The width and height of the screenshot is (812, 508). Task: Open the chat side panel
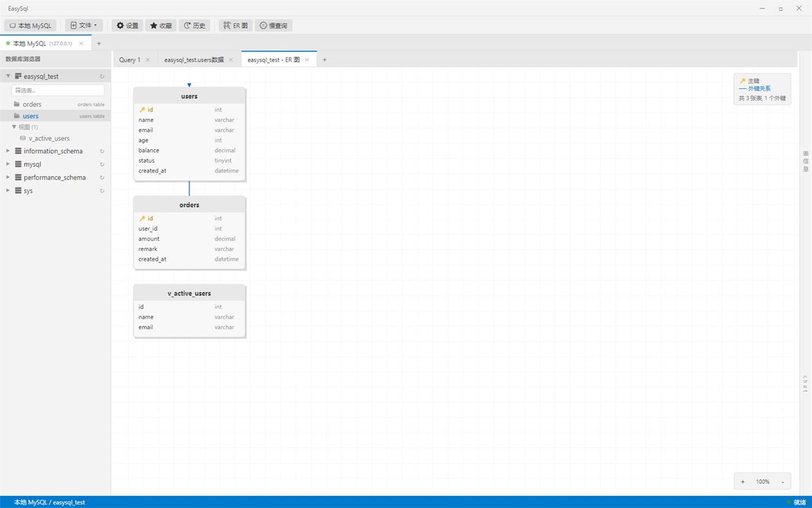806,383
